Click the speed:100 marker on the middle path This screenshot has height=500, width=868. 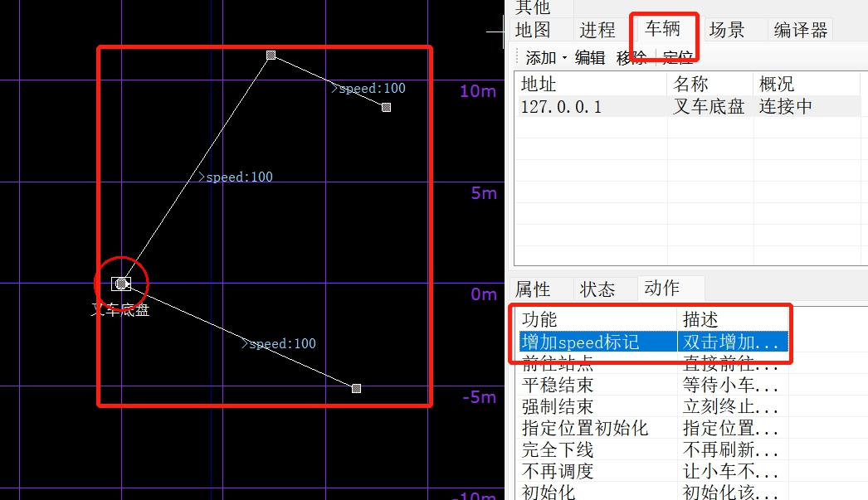tap(236, 177)
